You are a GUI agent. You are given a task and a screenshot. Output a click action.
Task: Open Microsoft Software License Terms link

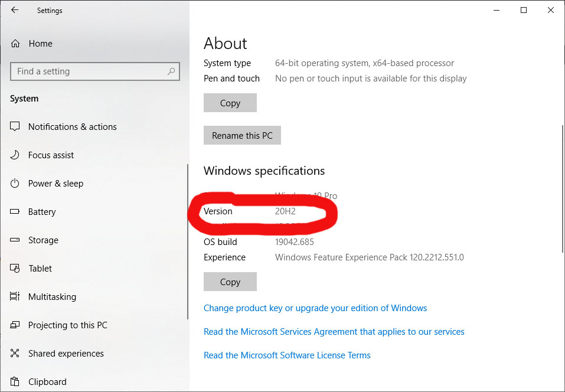(287, 355)
